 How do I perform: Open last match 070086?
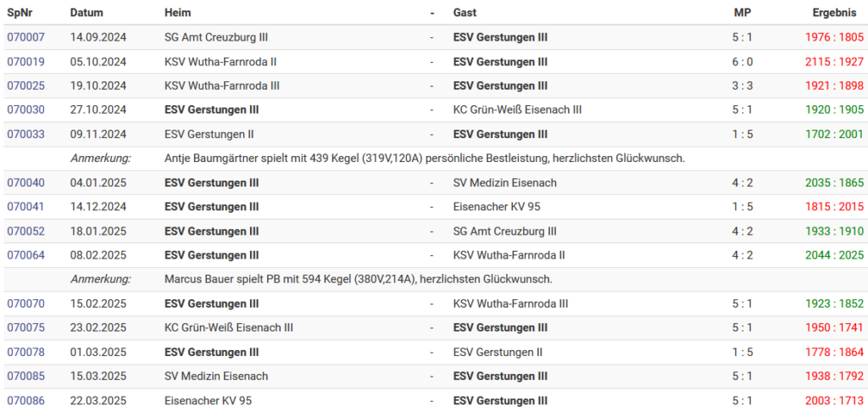26,400
